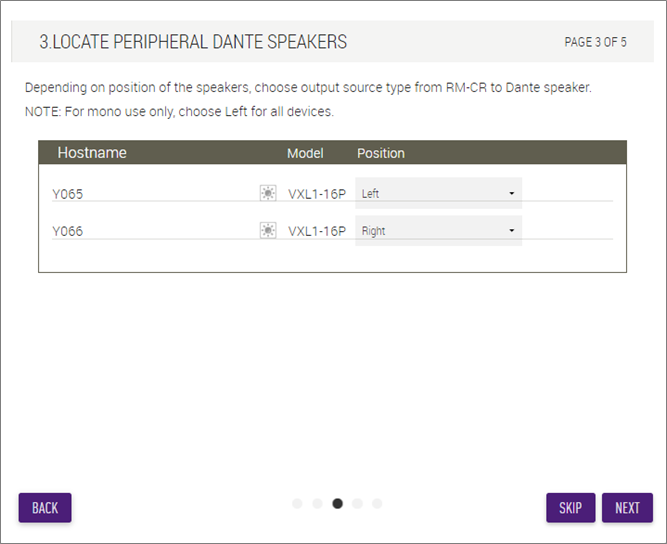Go to the first page indicator dot

click(297, 504)
